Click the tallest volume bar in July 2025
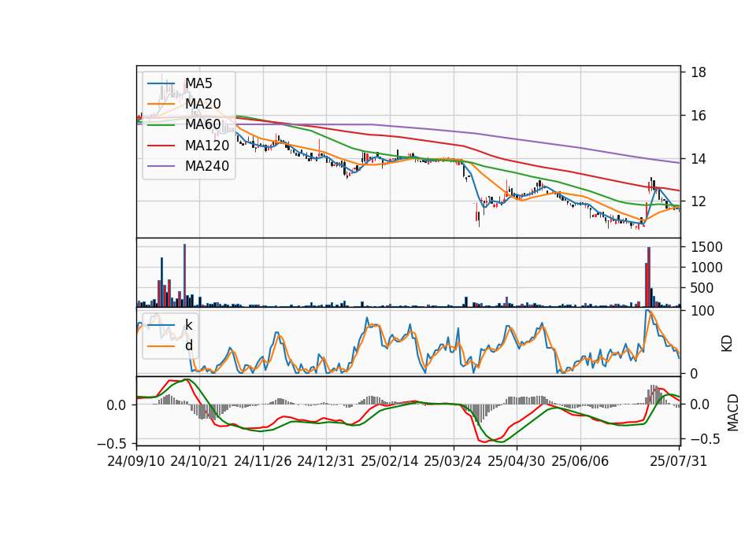The image size is (756, 543). tap(649, 277)
